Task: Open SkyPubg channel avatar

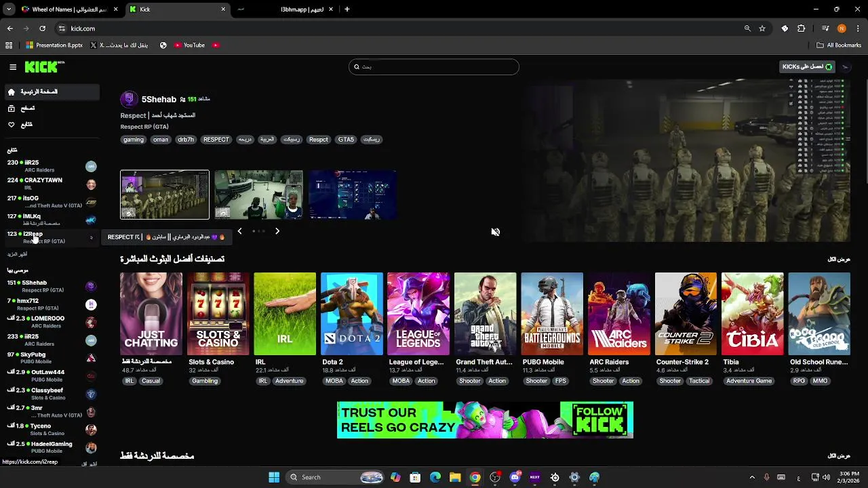Action: click(91, 358)
